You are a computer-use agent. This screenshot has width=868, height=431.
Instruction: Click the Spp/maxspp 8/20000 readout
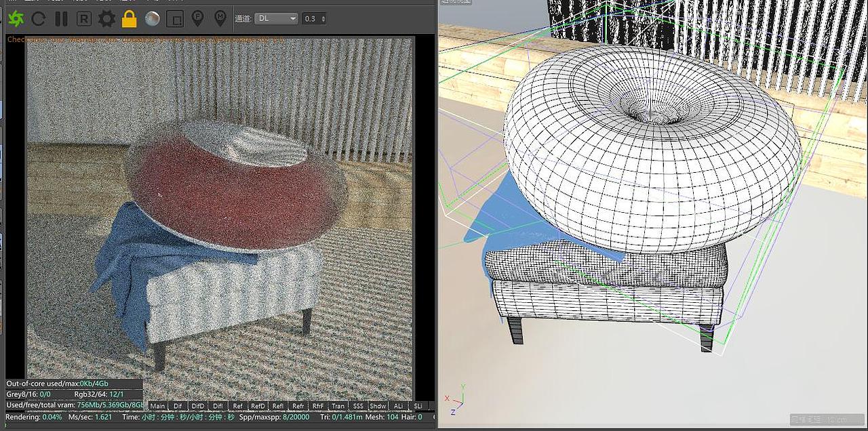pos(274,417)
